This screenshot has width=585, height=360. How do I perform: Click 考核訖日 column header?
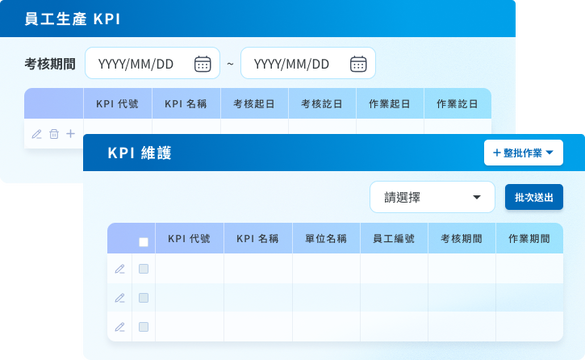[322, 104]
